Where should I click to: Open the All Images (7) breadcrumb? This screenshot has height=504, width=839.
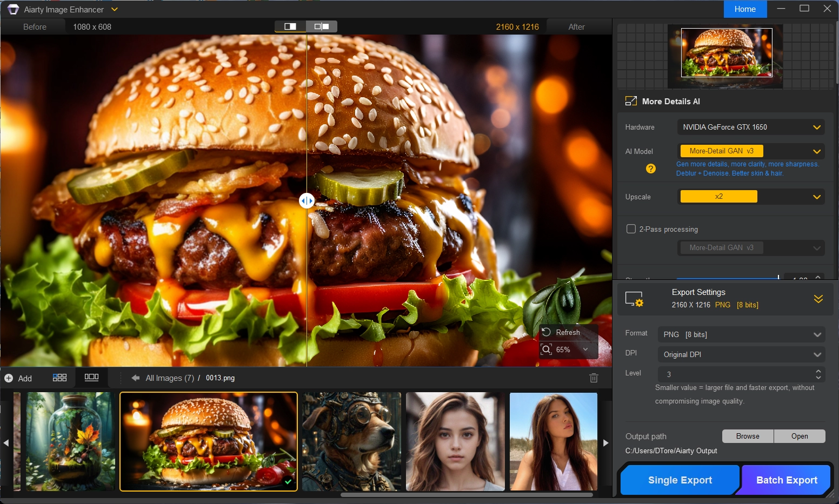[x=170, y=378]
